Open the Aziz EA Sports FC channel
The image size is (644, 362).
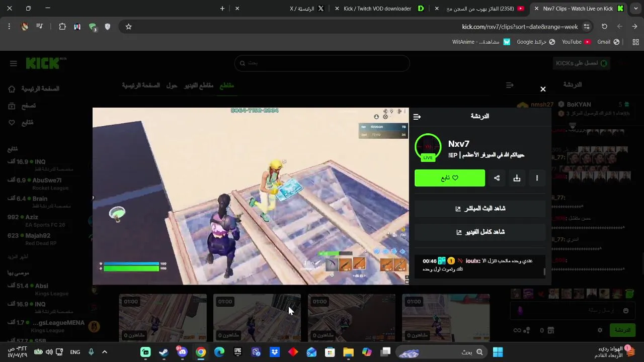(45, 220)
